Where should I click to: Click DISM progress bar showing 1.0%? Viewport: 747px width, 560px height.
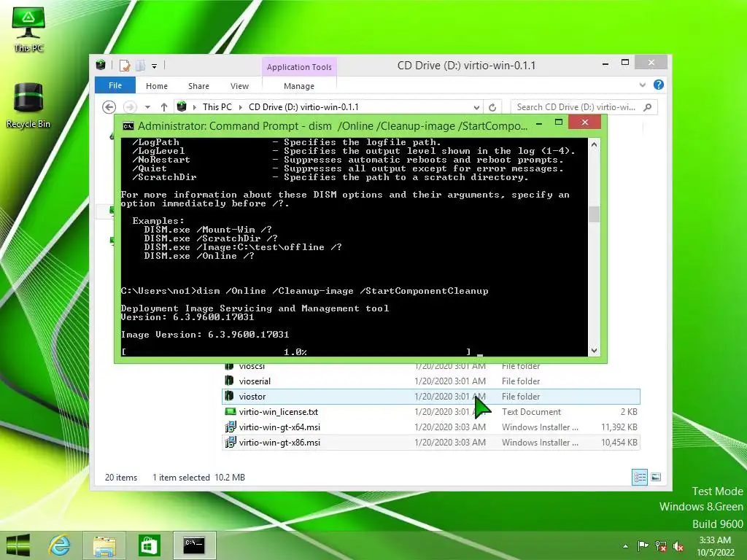point(296,352)
